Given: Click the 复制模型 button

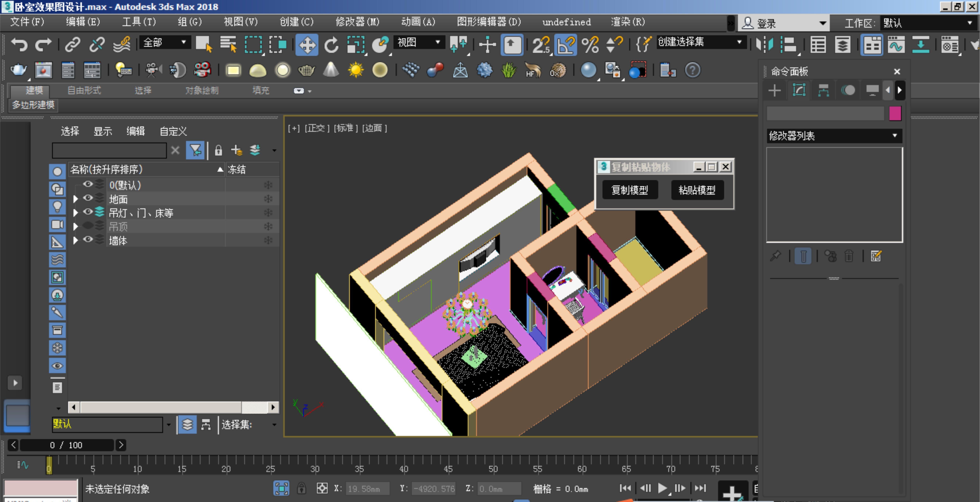Looking at the screenshot, I should pos(630,190).
